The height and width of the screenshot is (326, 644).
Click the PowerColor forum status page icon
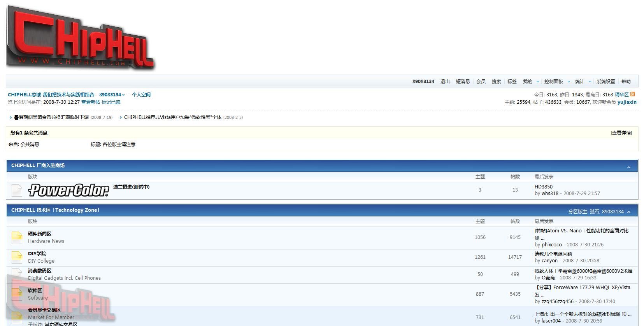pos(17,190)
